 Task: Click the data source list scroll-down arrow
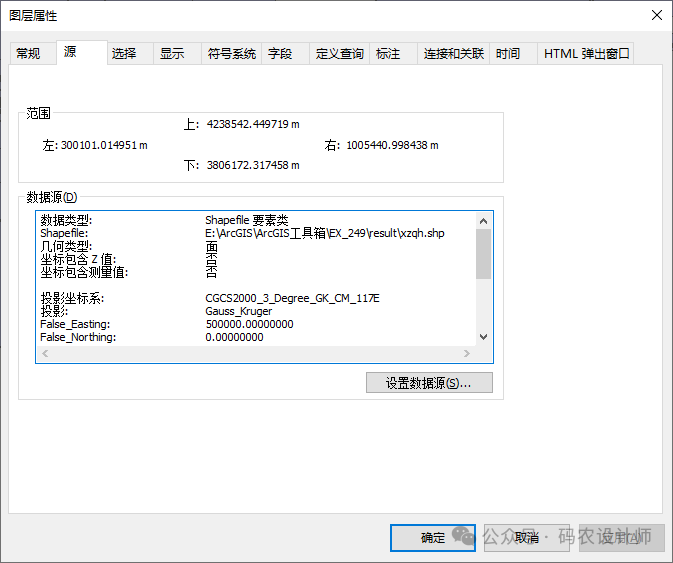pos(484,337)
